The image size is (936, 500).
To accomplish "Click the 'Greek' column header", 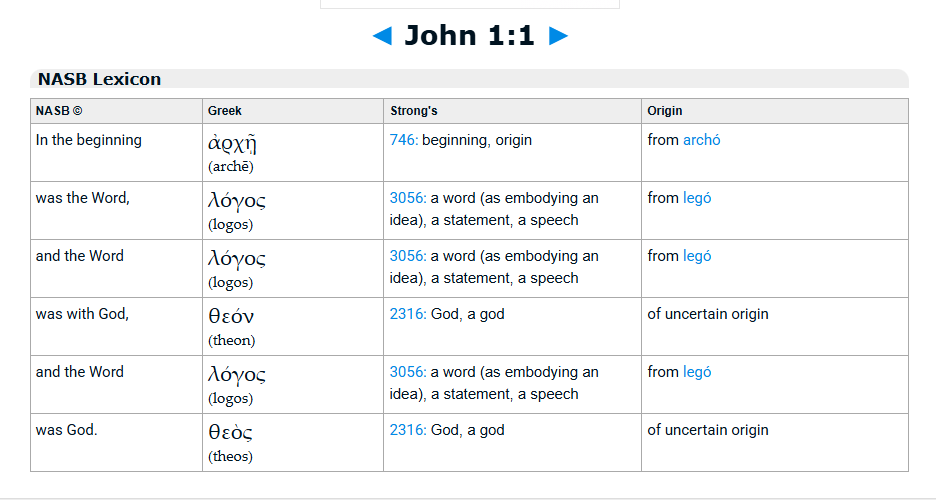I will tap(224, 111).
